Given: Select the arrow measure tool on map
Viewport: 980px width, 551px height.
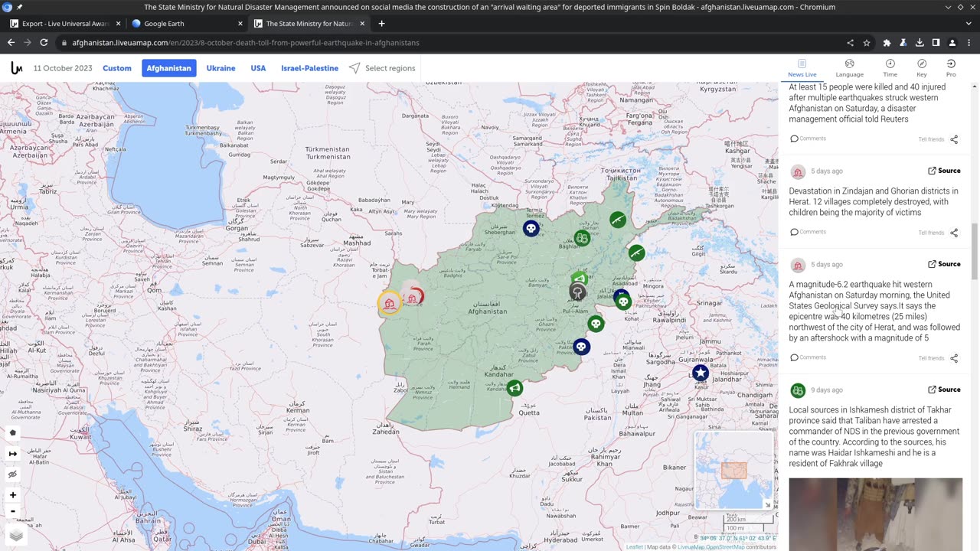Looking at the screenshot, I should pos(13,454).
